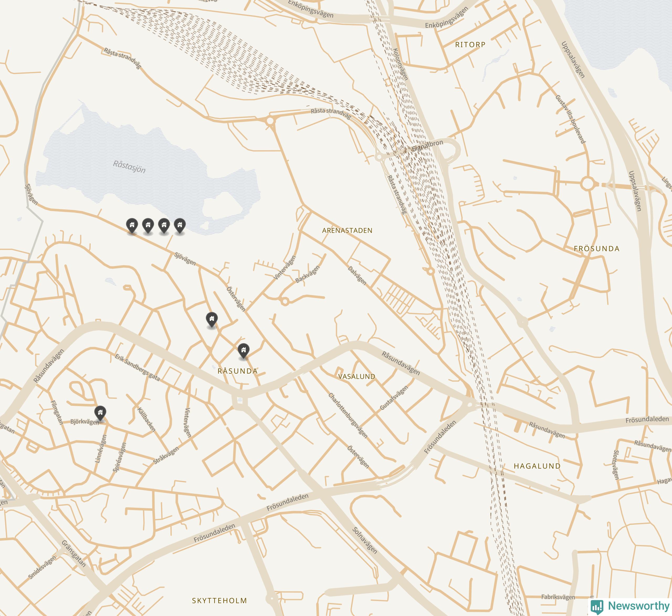Select the SKYTTEHOLM district label
This screenshot has height=616, width=672.
[219, 601]
